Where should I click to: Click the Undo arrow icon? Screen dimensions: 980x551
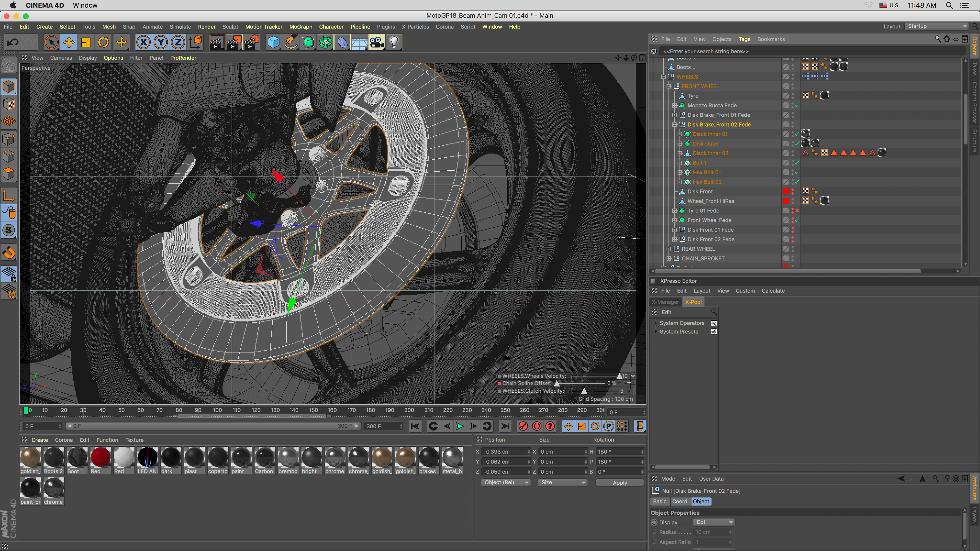coord(13,42)
